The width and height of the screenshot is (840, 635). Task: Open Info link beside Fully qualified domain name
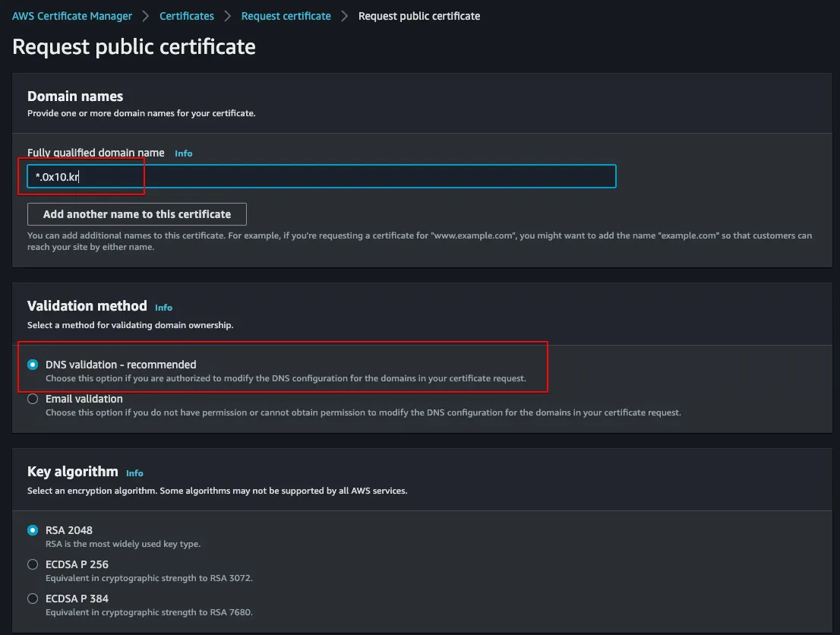[x=183, y=153]
